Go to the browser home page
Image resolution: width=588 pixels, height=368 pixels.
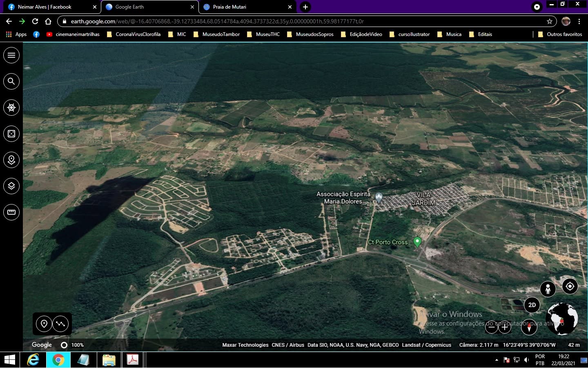point(48,21)
